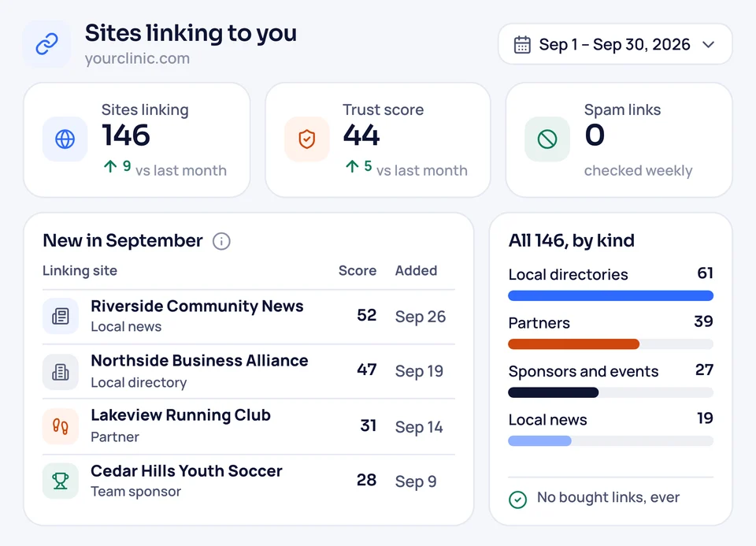Click the yourclinic.com domain text
Viewport: 756px width, 546px height.
(137, 58)
